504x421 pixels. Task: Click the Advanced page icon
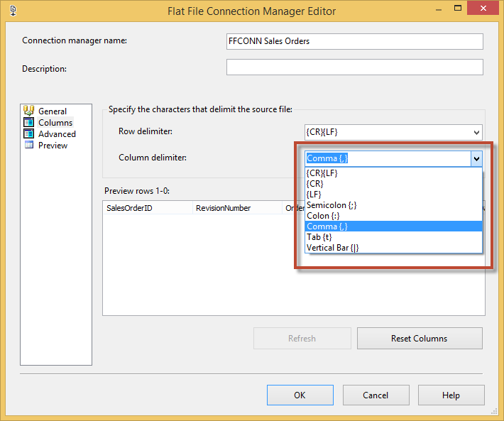pyautogui.click(x=29, y=133)
